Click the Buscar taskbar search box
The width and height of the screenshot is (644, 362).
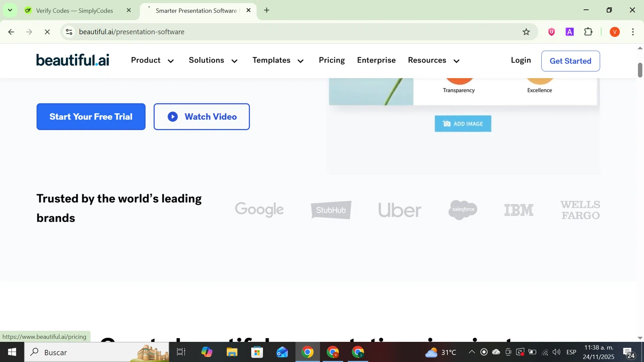97,352
